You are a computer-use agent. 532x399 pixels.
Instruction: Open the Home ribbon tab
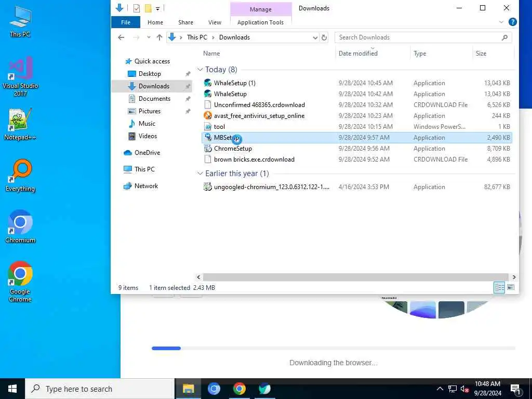point(155,22)
